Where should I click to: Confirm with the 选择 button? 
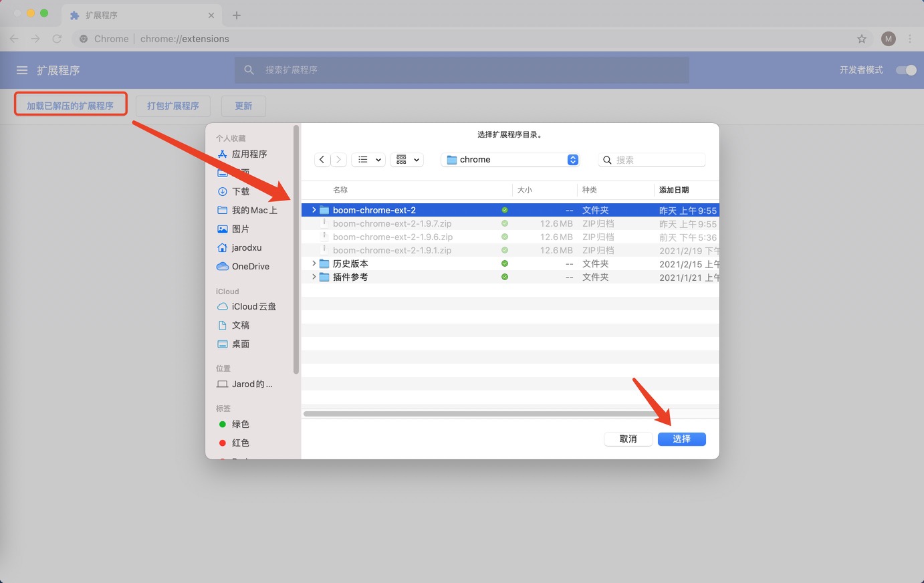pyautogui.click(x=681, y=439)
